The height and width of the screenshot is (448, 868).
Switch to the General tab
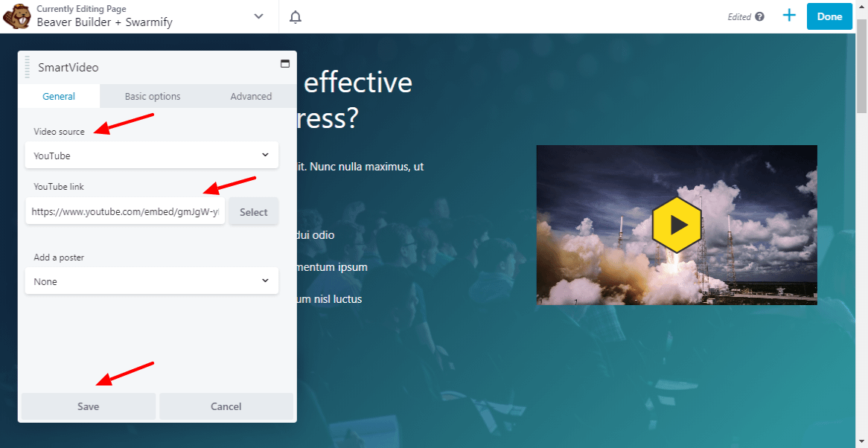[x=59, y=96]
